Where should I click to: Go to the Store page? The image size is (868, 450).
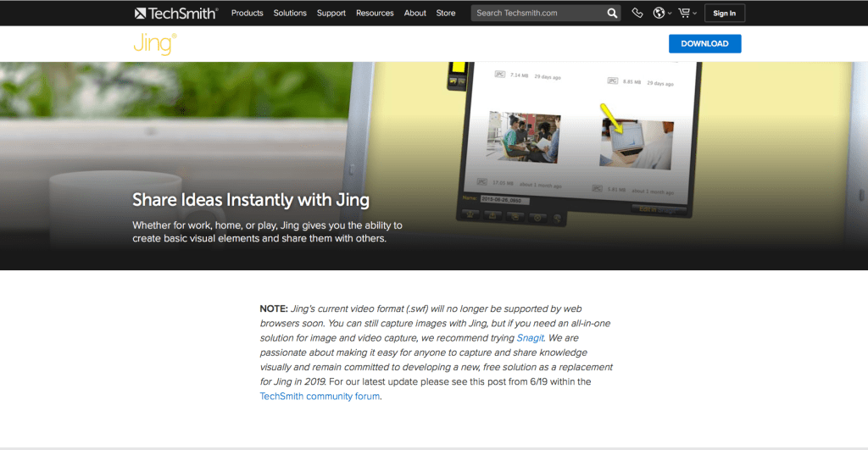click(446, 13)
